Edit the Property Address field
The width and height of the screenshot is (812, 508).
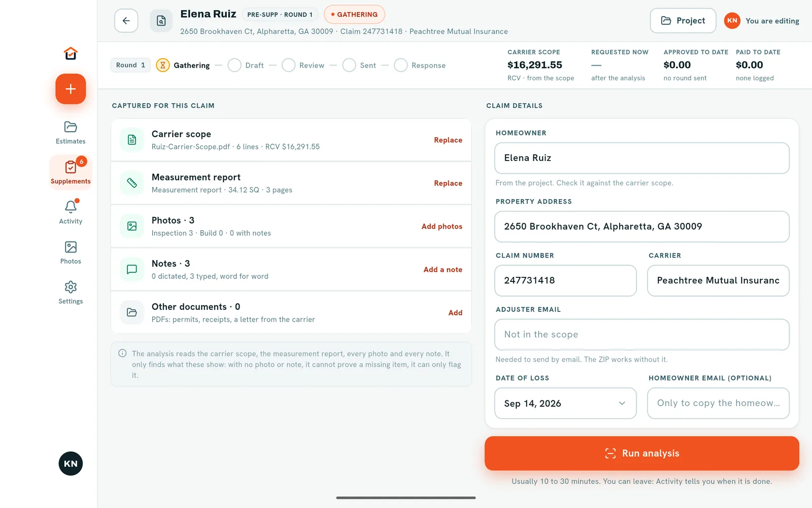(642, 227)
